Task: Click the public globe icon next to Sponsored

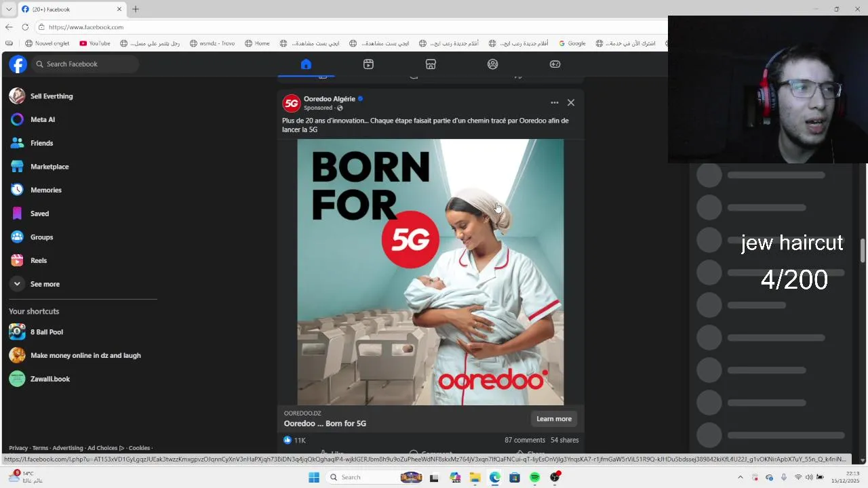Action: click(x=340, y=108)
